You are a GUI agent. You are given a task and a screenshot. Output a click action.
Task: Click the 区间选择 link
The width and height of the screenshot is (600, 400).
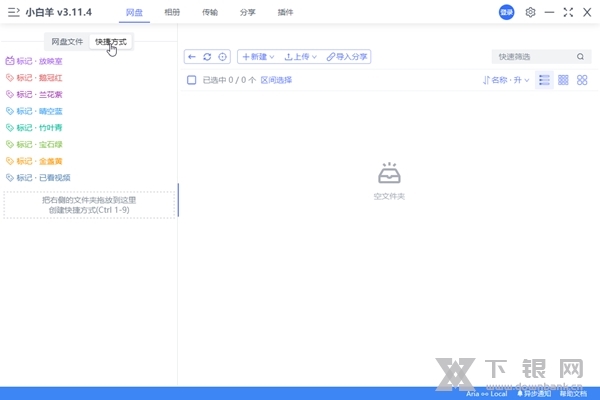[276, 80]
